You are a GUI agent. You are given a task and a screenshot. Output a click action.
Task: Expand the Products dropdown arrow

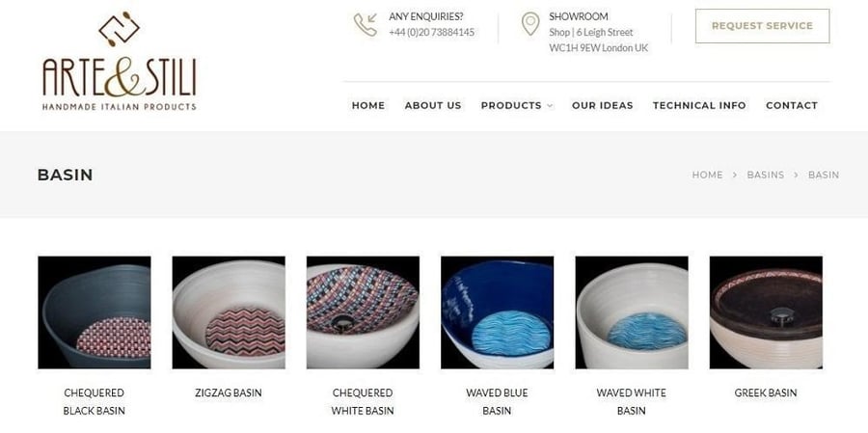(550, 106)
